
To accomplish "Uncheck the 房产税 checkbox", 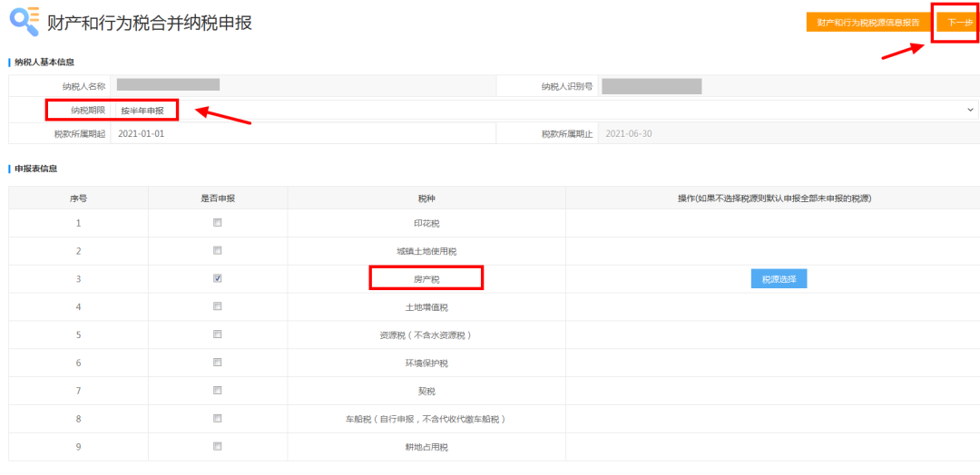I will 218,278.
